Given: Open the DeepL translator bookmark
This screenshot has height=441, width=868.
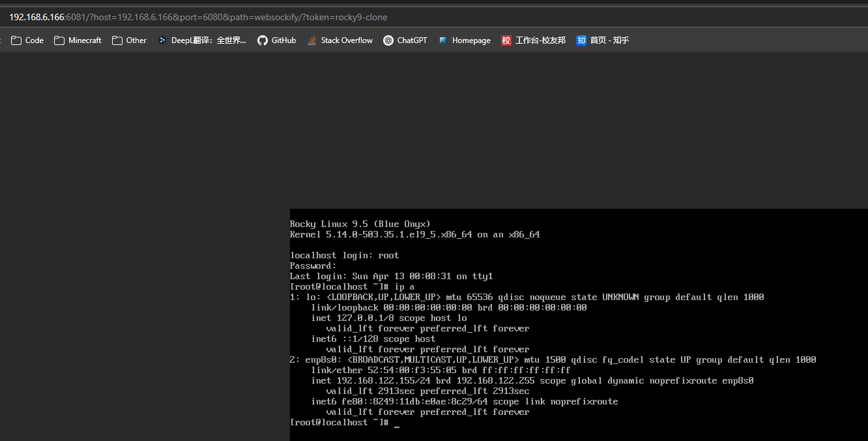Looking at the screenshot, I should 202,40.
